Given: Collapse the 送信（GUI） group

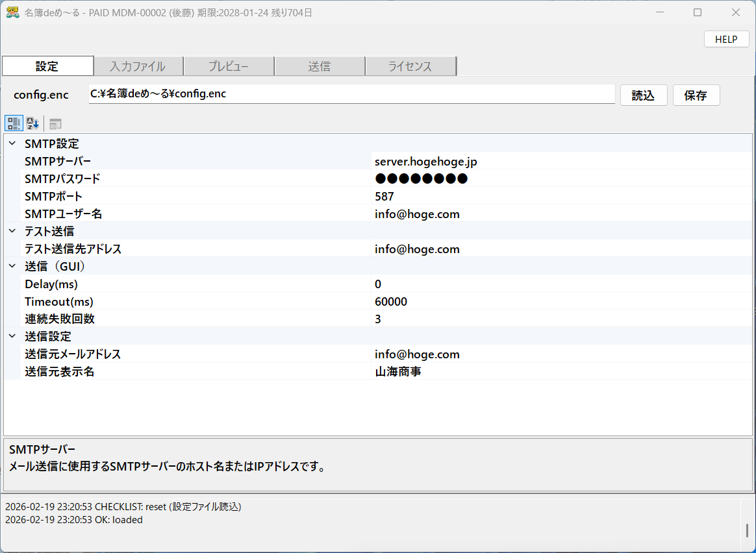Looking at the screenshot, I should [x=12, y=266].
